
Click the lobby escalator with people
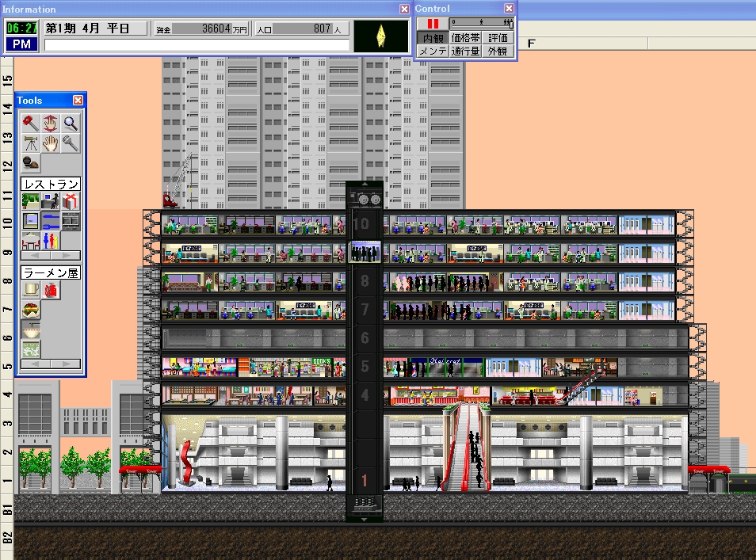(x=467, y=448)
